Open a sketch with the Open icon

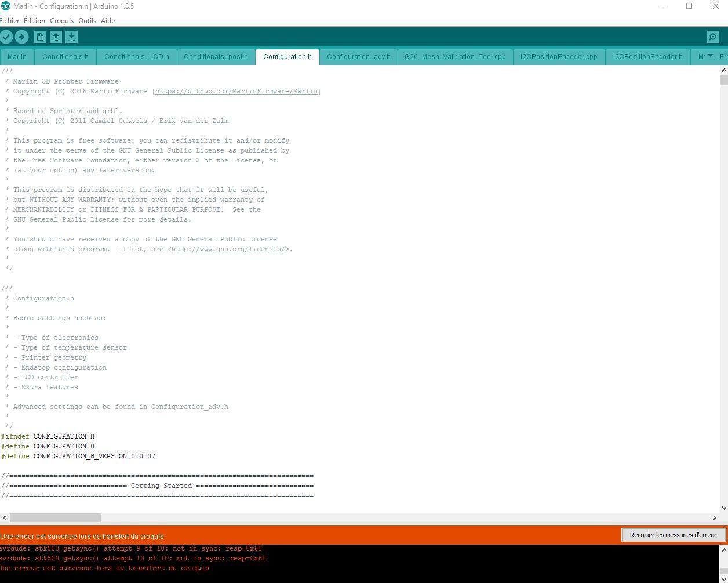click(56, 37)
